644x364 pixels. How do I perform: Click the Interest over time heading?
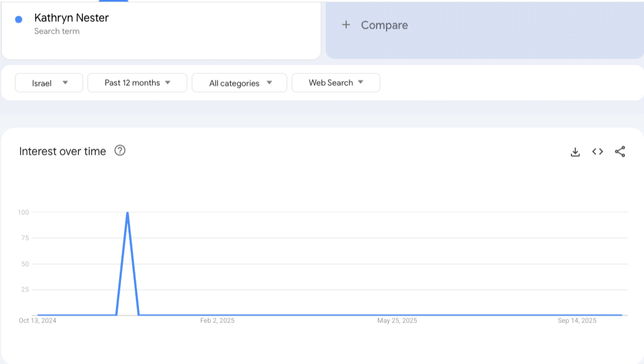pos(63,151)
